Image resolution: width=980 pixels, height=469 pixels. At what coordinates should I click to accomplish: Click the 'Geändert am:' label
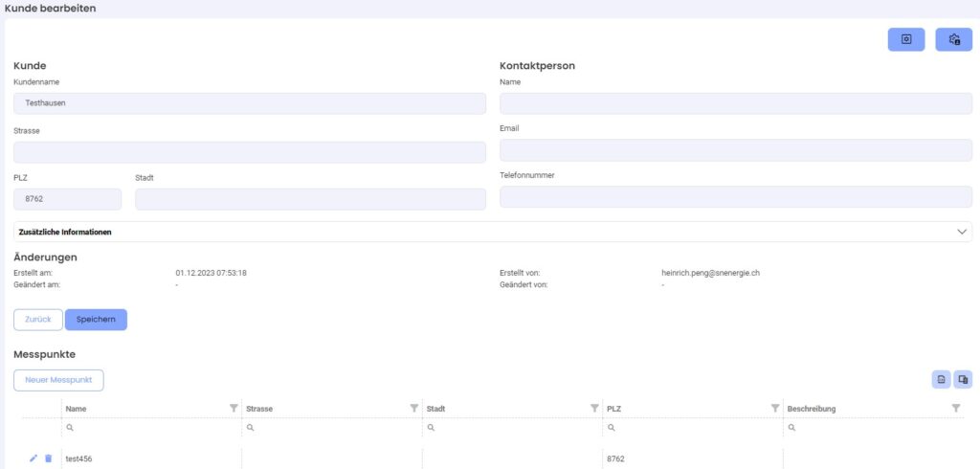click(x=37, y=284)
